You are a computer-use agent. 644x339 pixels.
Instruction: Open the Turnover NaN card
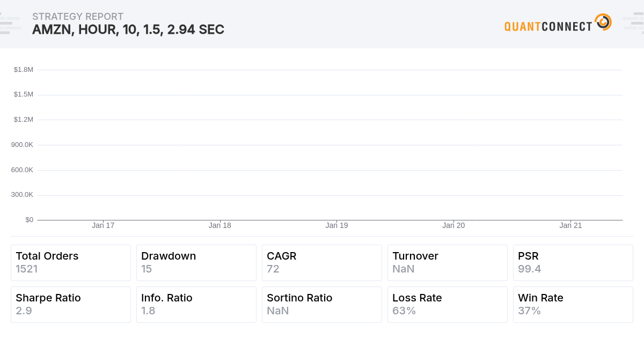447,262
